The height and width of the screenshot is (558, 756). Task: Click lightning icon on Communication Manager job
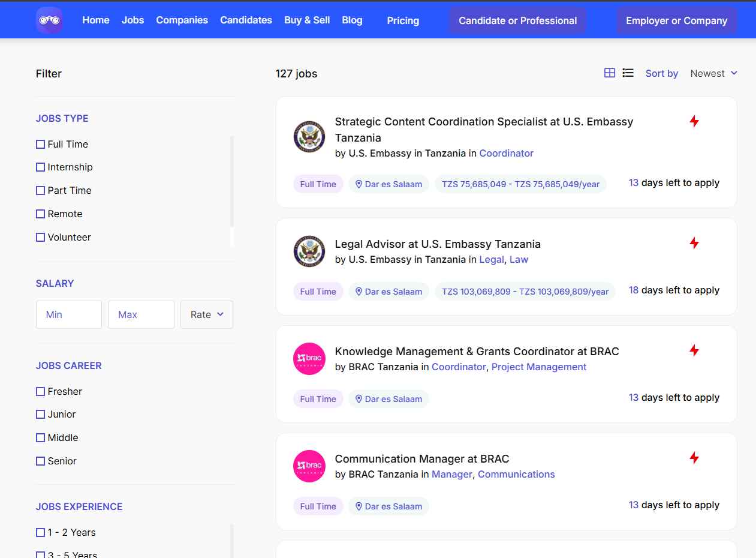click(x=694, y=458)
